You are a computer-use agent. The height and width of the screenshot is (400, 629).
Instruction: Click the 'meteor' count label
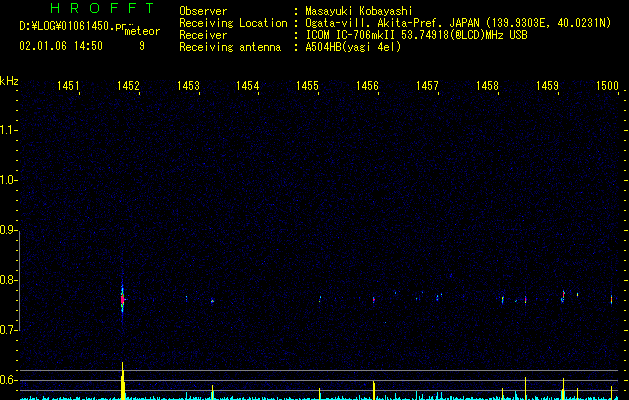[142, 31]
